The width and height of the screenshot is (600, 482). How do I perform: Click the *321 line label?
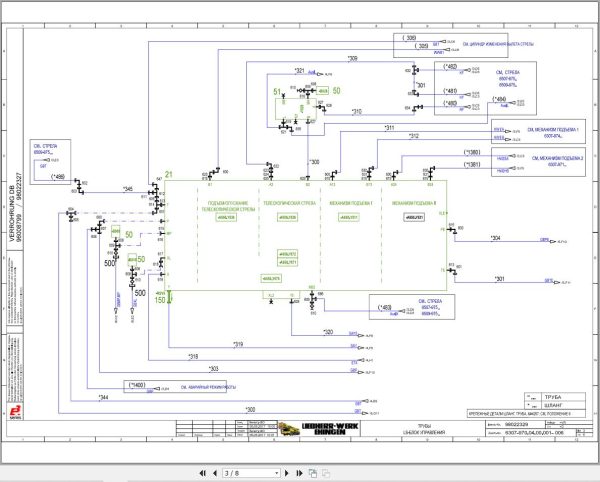point(299,71)
